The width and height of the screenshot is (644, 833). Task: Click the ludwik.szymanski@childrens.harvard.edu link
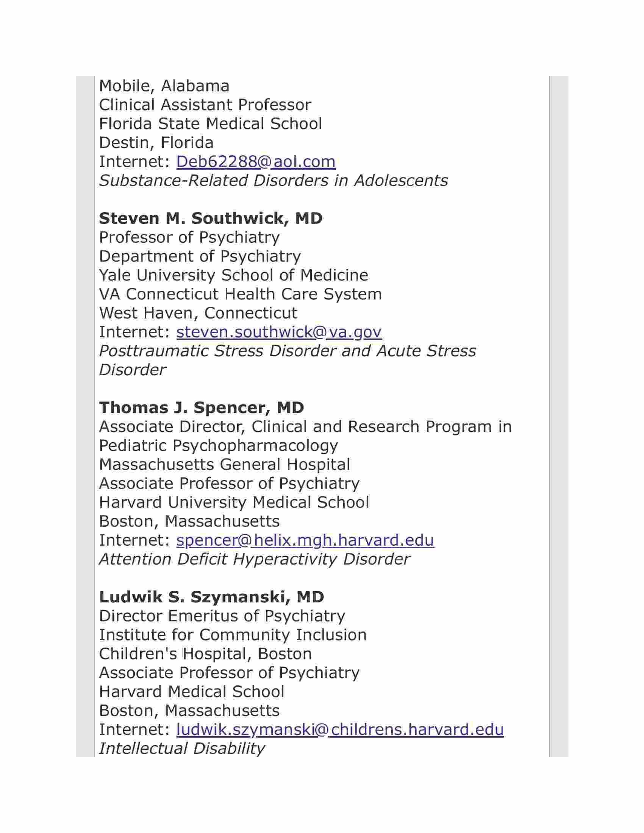coord(340,729)
